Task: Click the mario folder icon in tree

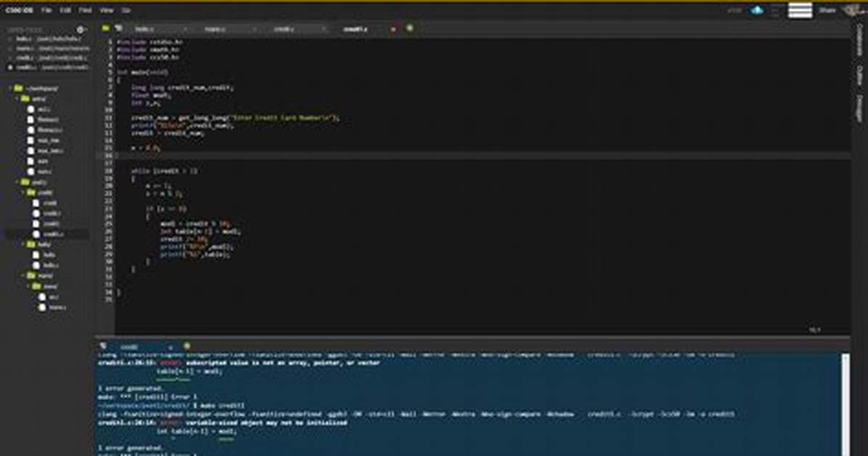Action: click(31, 275)
